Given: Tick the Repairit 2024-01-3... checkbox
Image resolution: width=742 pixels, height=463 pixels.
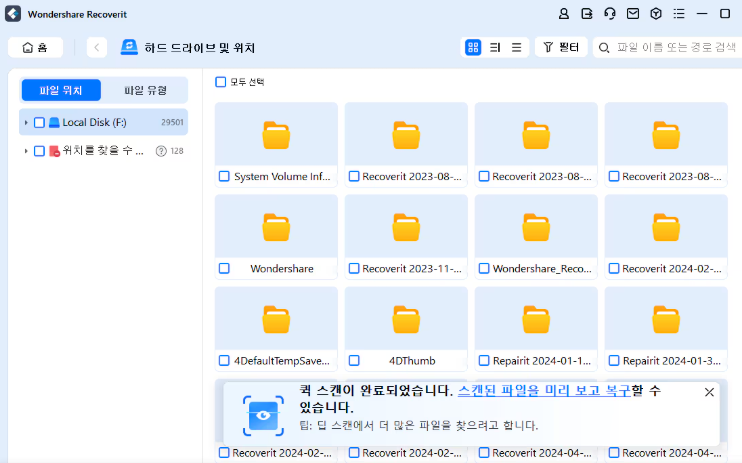Looking at the screenshot, I should click(614, 361).
